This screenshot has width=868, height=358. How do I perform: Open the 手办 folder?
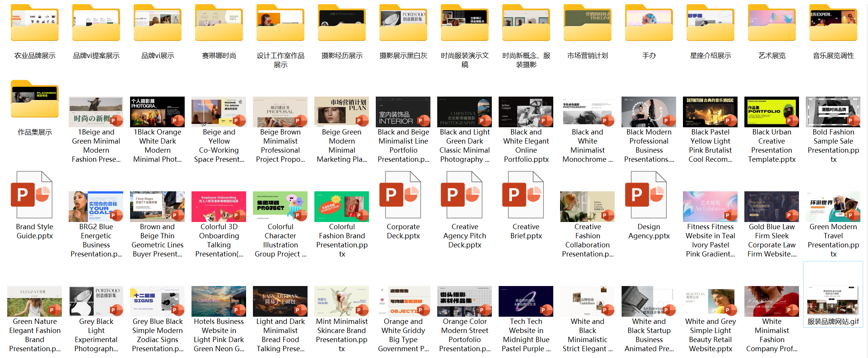tap(649, 23)
